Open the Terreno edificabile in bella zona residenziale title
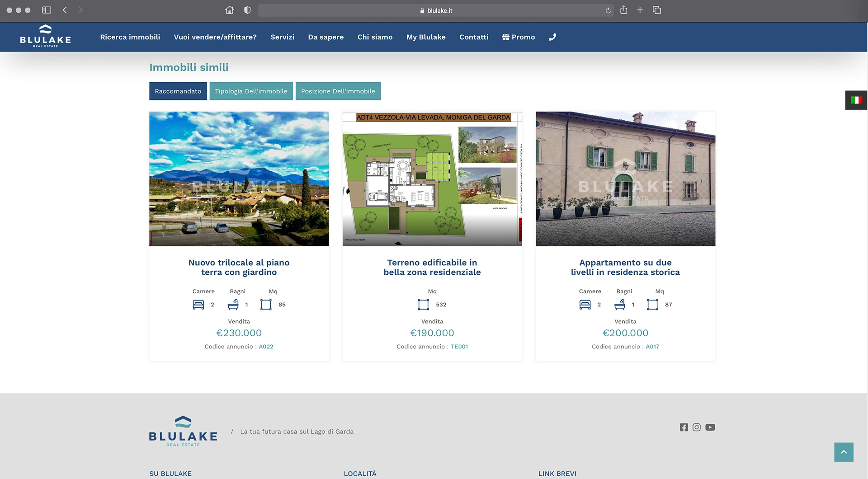The height and width of the screenshot is (479, 868). [432, 267]
